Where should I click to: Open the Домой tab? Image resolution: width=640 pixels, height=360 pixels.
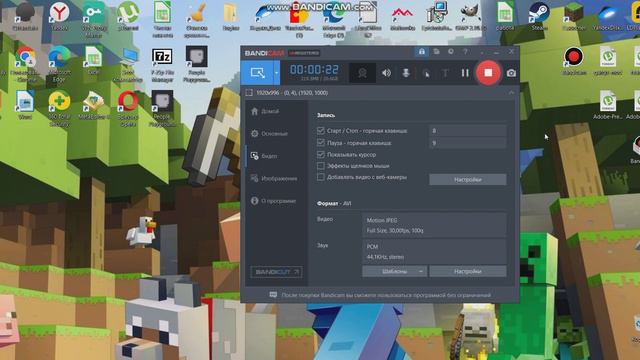(x=265, y=111)
